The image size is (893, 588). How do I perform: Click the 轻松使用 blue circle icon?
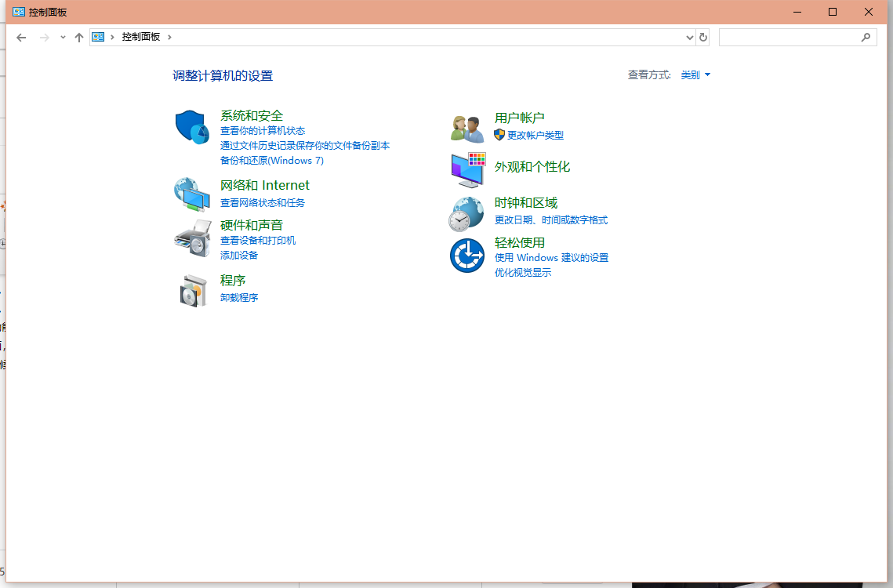point(467,256)
